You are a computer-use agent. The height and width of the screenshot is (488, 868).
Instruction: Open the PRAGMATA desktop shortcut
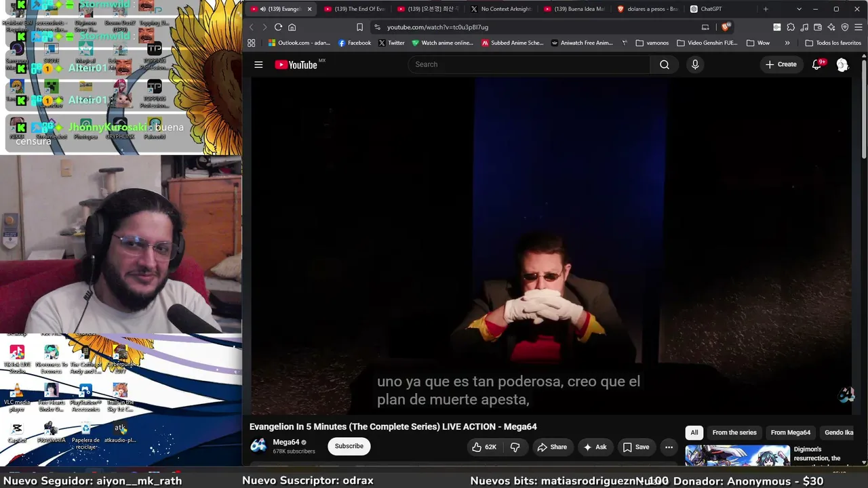point(52,432)
